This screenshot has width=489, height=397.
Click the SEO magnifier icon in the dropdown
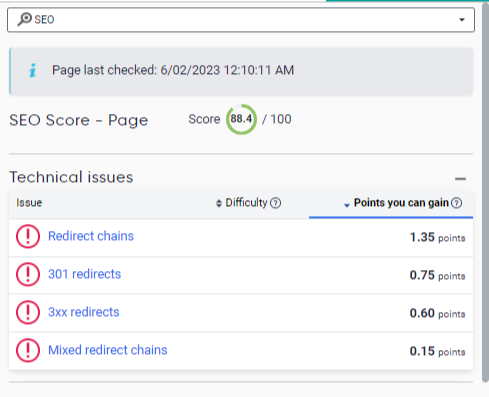tap(25, 19)
